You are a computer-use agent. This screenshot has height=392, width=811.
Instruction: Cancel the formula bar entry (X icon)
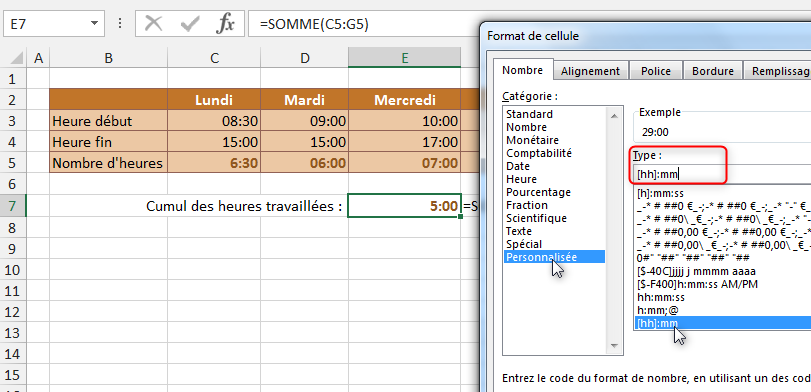click(153, 24)
